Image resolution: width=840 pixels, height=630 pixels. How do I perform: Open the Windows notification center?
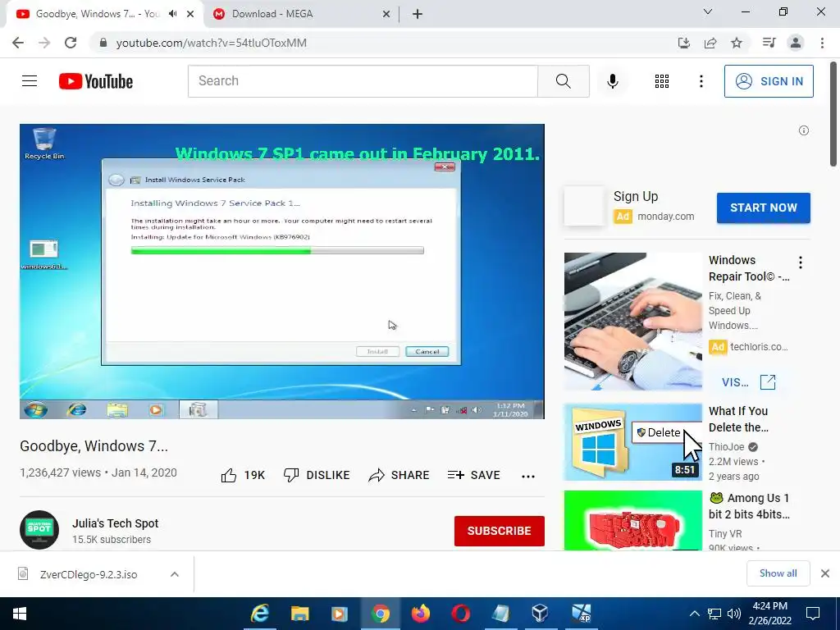[813, 614]
